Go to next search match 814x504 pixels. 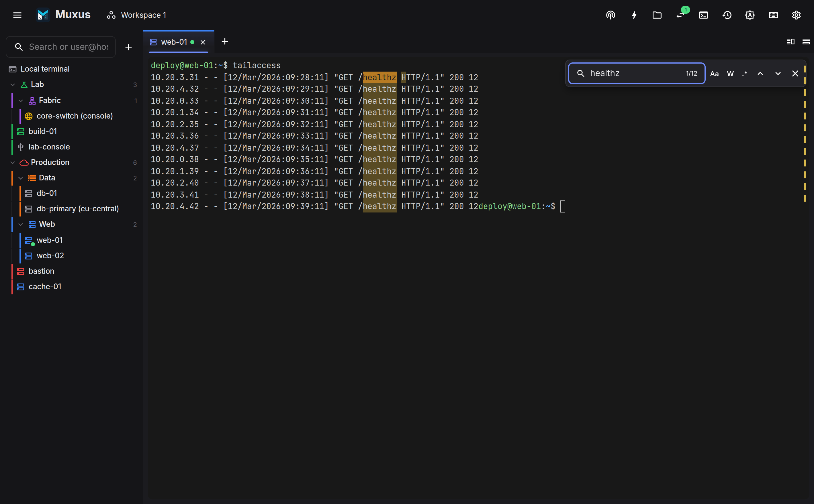click(x=778, y=74)
